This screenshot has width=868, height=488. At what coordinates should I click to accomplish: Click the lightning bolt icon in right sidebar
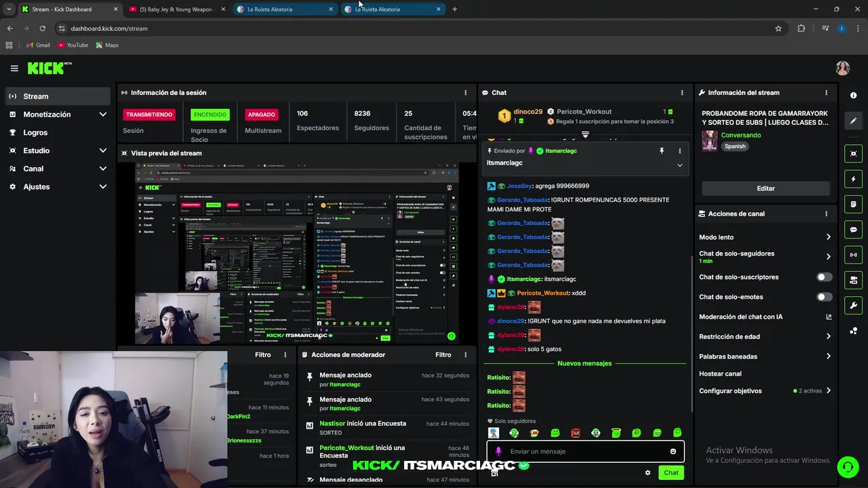pyautogui.click(x=853, y=180)
